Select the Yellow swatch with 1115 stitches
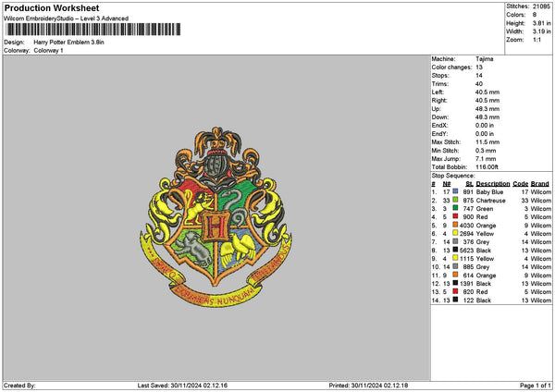Viewport: 555px width, 392px height. pyautogui.click(x=455, y=258)
